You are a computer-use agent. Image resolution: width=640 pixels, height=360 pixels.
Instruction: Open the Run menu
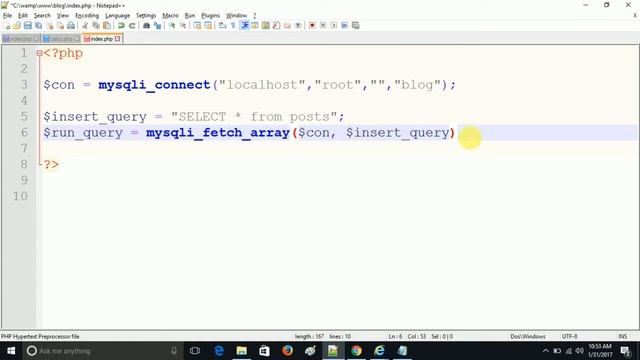point(190,16)
